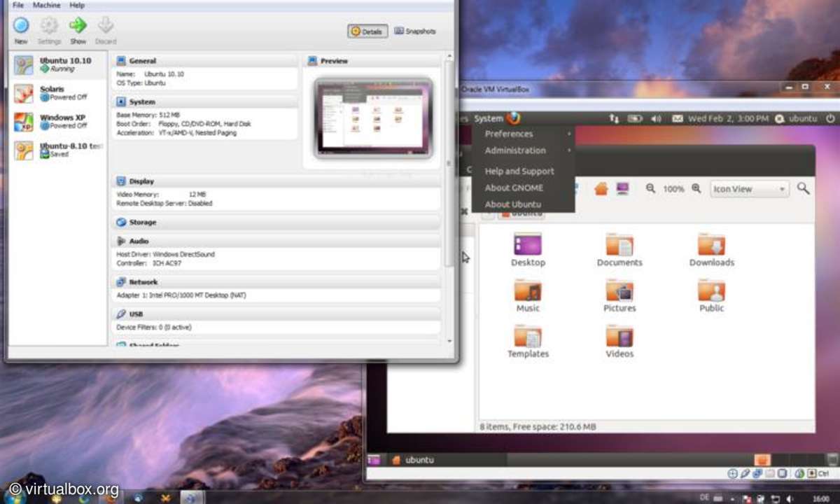Switch to the Details view
840x504 pixels.
(367, 31)
